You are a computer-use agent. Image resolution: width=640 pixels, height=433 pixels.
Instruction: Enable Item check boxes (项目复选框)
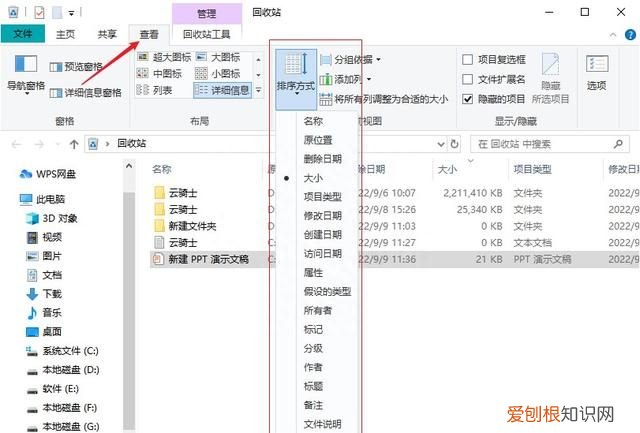[494, 60]
